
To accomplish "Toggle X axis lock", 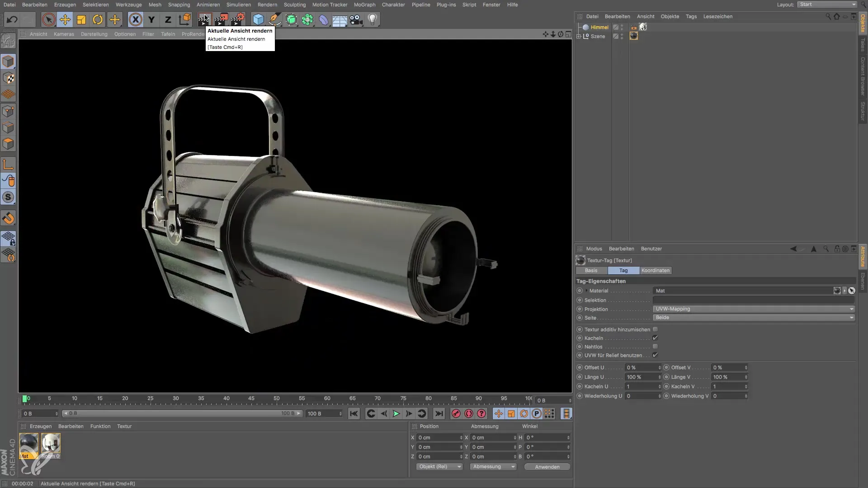I will pos(135,19).
